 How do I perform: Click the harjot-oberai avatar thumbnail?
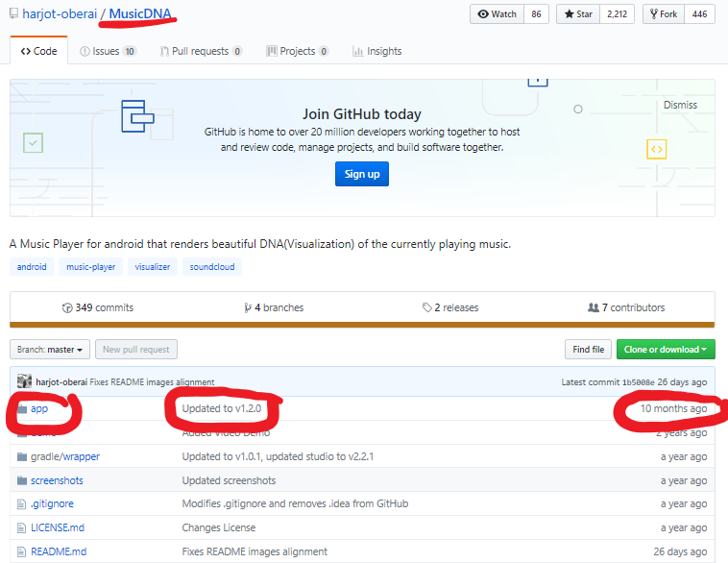pos(24,381)
